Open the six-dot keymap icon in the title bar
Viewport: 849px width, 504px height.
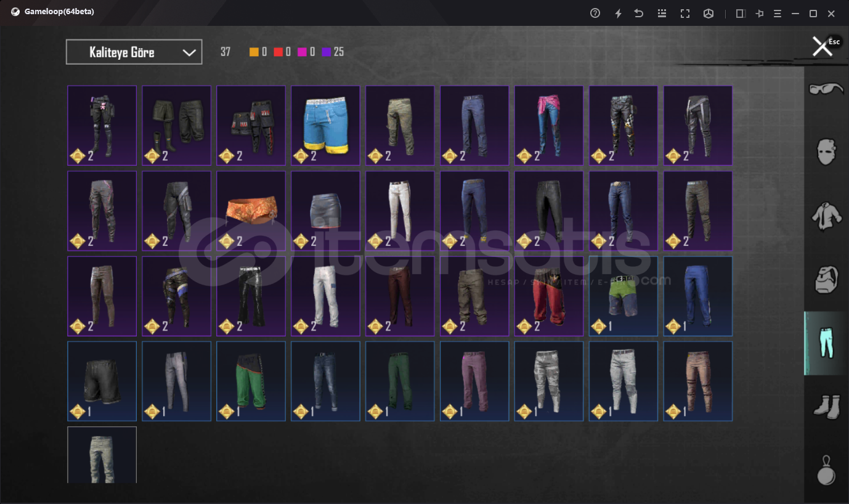click(x=662, y=13)
